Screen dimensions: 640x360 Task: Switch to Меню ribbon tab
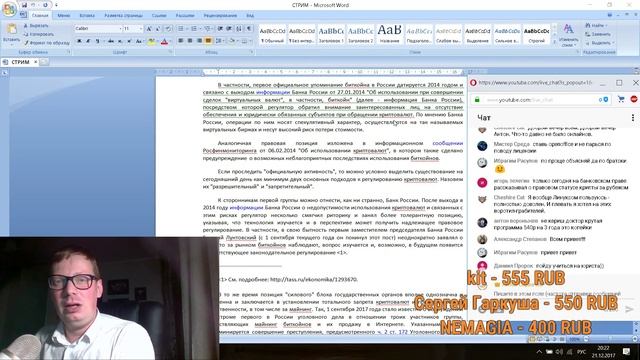[64, 16]
